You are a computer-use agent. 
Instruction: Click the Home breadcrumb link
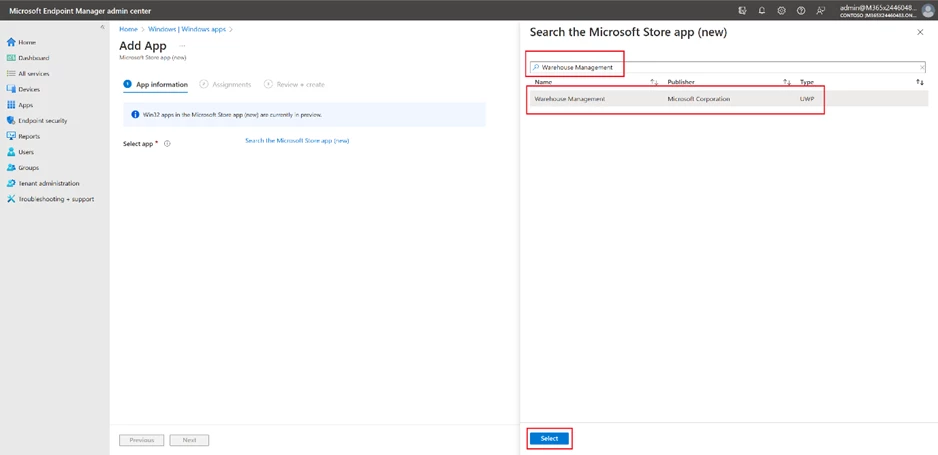tap(128, 29)
